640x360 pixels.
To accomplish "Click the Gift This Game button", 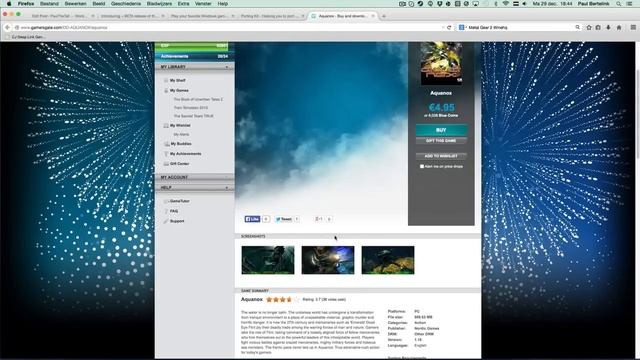I will (x=441, y=141).
